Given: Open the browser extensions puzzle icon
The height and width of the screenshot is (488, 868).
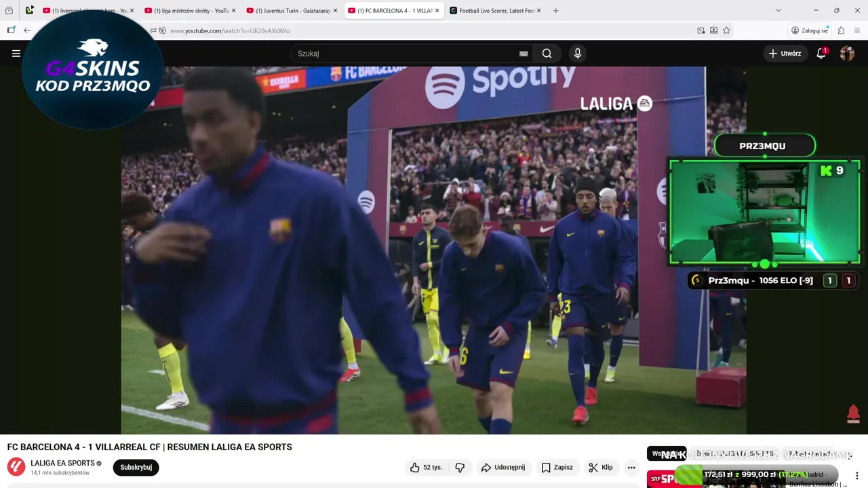Looking at the screenshot, I should click(x=841, y=30).
